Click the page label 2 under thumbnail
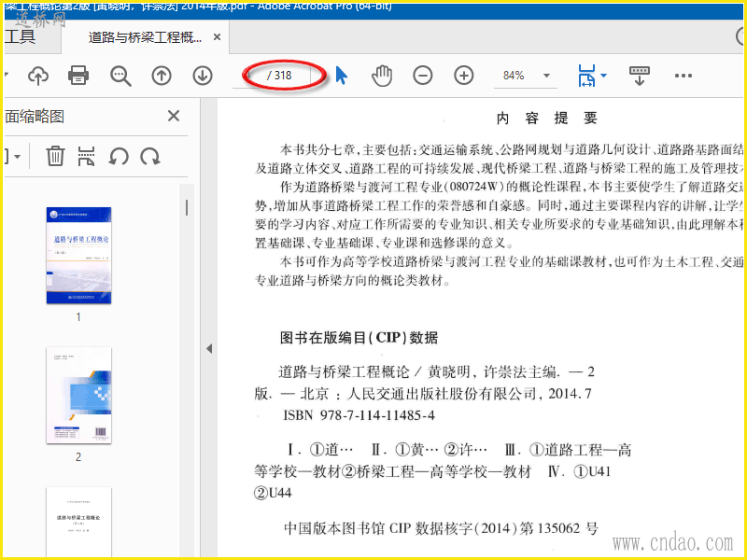The width and height of the screenshot is (747, 560). (x=78, y=456)
